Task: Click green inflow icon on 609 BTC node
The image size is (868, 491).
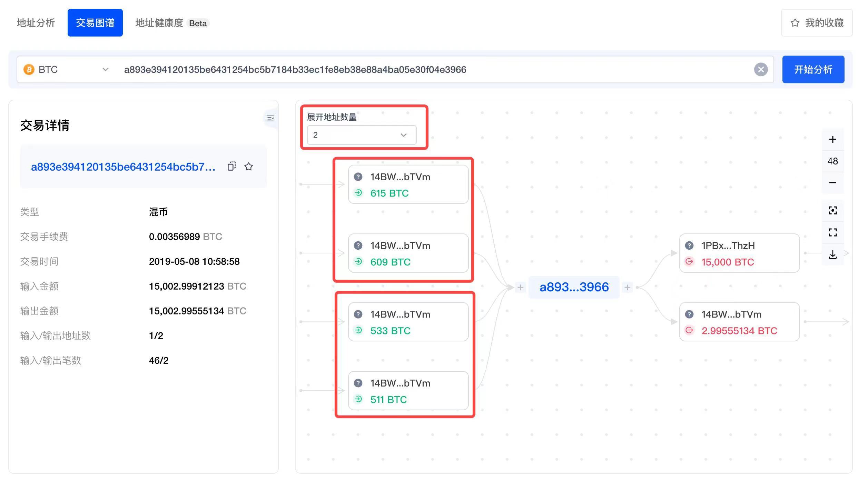Action: click(358, 262)
